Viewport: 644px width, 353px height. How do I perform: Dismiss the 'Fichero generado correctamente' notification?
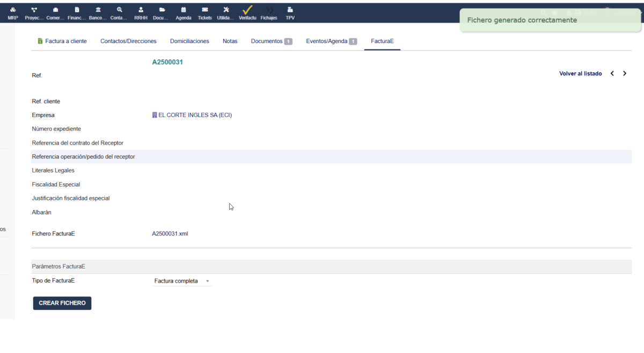(550, 20)
